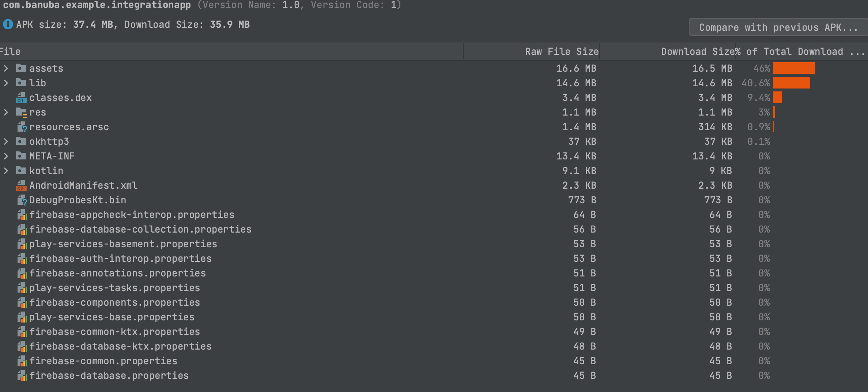Click the res resource folder icon

pyautogui.click(x=22, y=112)
